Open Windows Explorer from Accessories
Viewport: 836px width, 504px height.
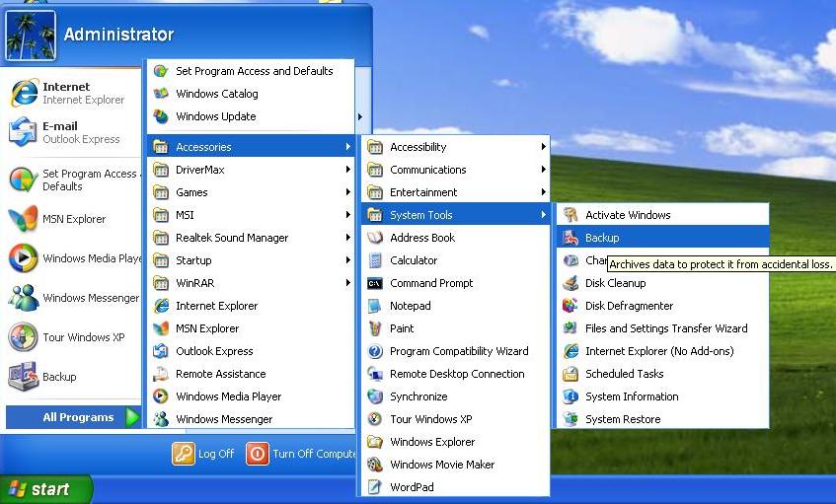point(455,442)
